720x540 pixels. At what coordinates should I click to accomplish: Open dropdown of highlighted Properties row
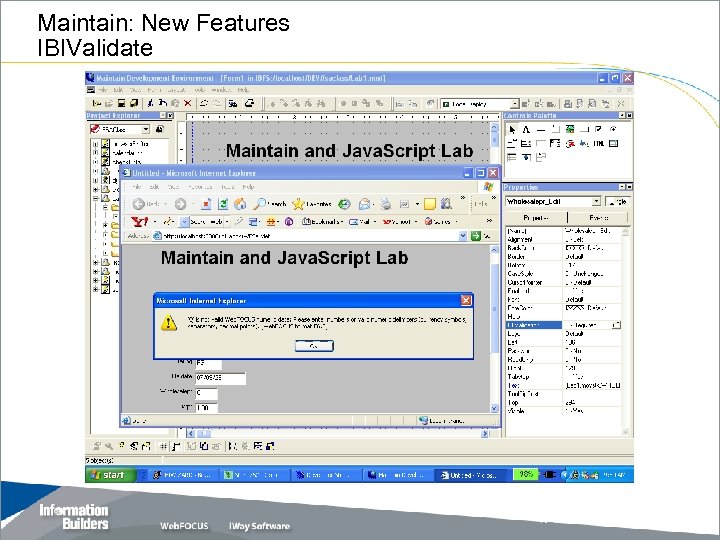[616, 325]
